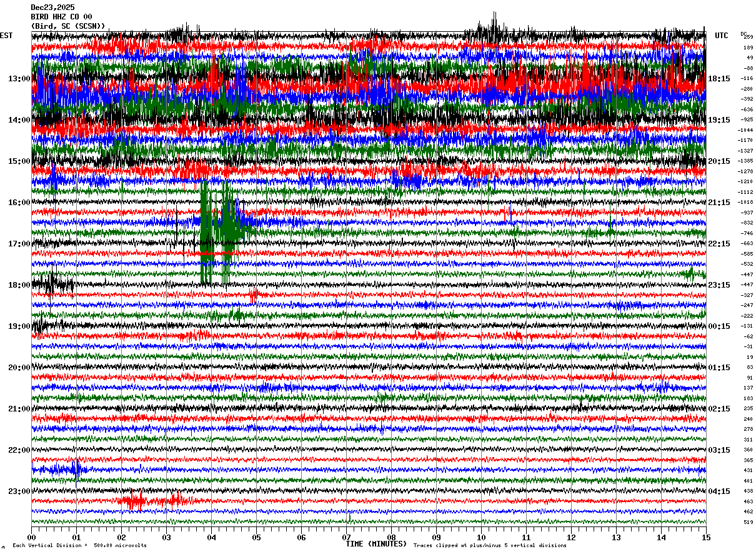Select the EST timezone label

[x=6, y=36]
